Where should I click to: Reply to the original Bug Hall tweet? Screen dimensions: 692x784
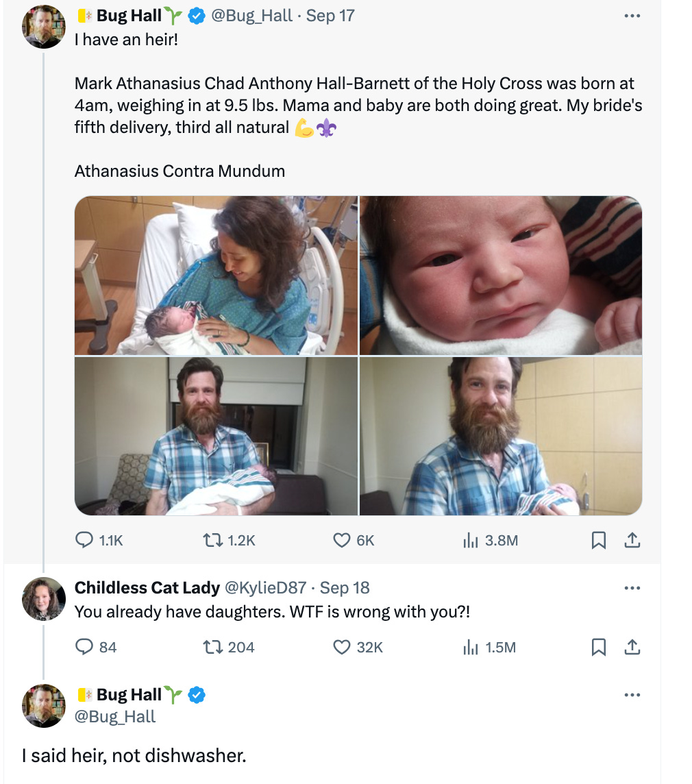(99, 541)
